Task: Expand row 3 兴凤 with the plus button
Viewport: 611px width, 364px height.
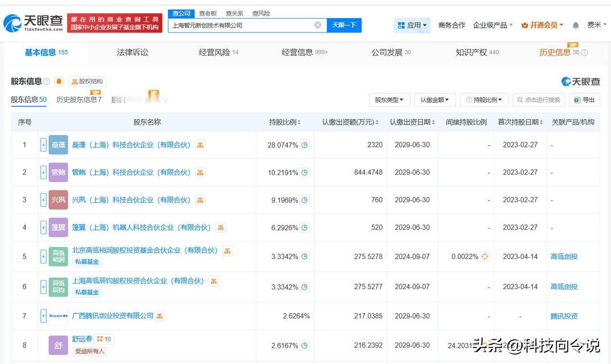Action: (x=43, y=200)
